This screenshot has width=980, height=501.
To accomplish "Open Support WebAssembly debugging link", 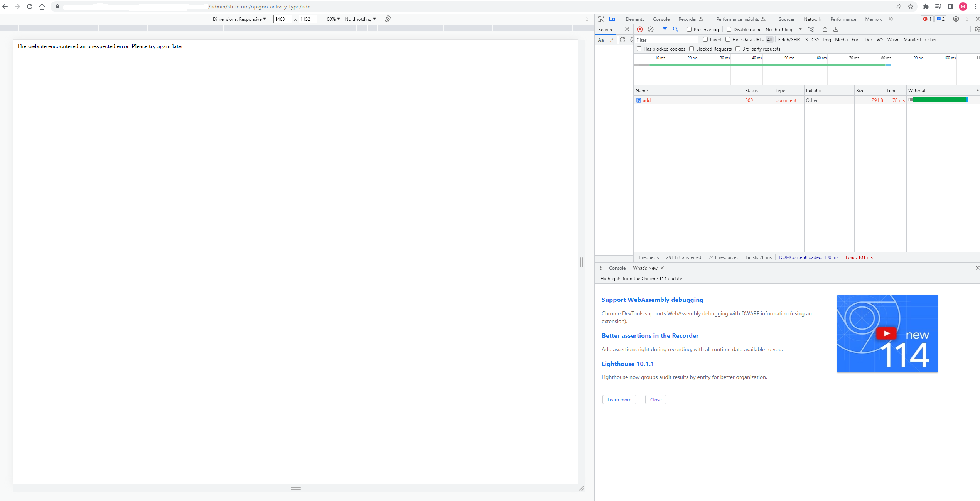I will point(652,300).
